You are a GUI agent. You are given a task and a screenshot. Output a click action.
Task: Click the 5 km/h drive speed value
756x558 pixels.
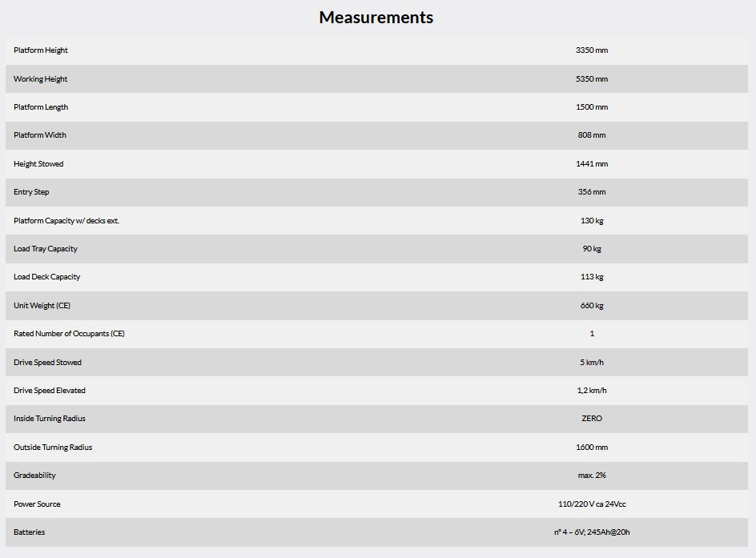(x=591, y=363)
